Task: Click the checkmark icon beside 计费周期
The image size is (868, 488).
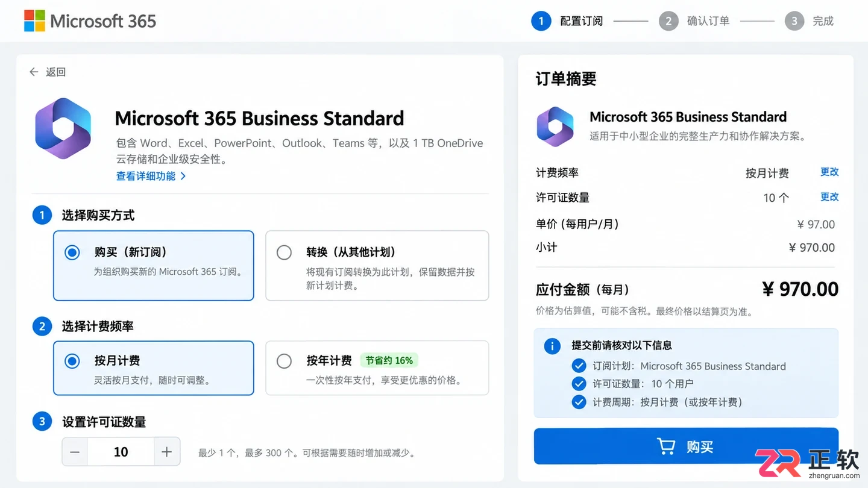Action: (x=579, y=402)
